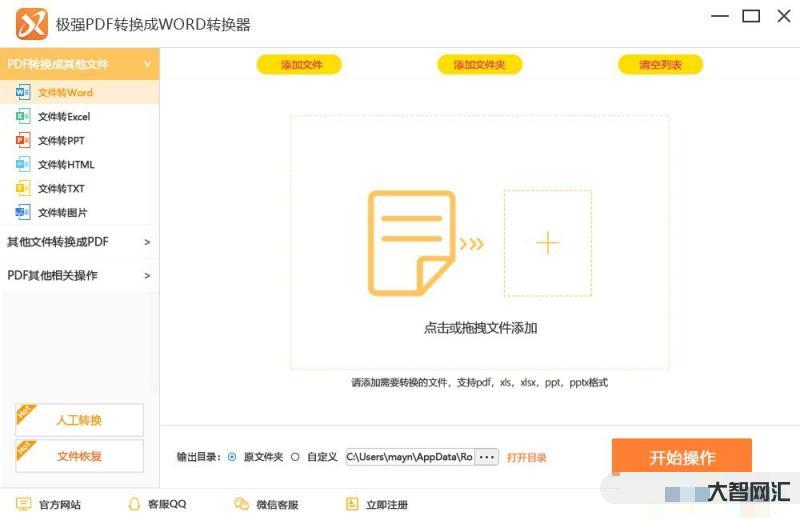Click the 添加文件夹 button

(x=480, y=64)
